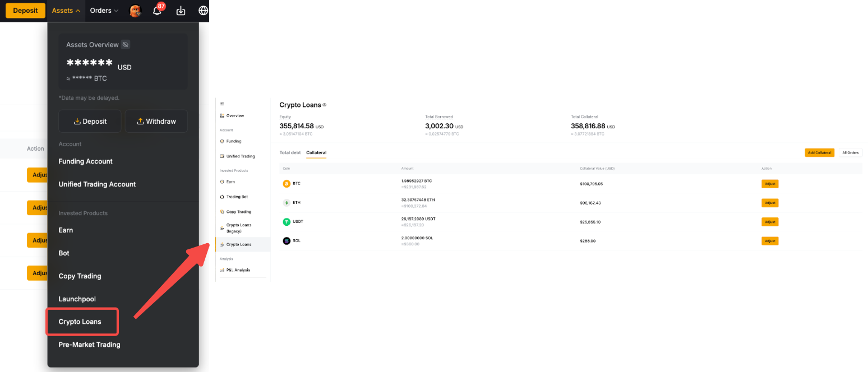Click the USDT coin icon in collateral table
Image resolution: width=868 pixels, height=372 pixels.
(x=287, y=222)
